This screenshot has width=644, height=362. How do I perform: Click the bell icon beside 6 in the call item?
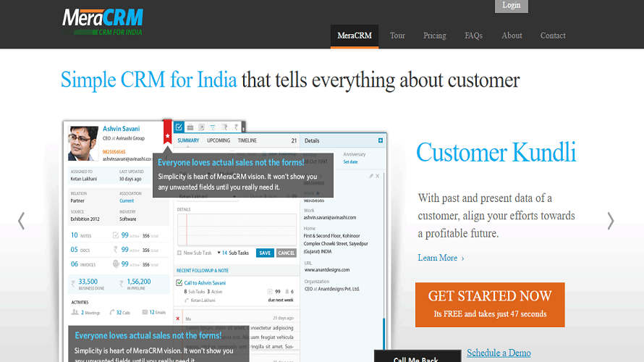point(287,292)
